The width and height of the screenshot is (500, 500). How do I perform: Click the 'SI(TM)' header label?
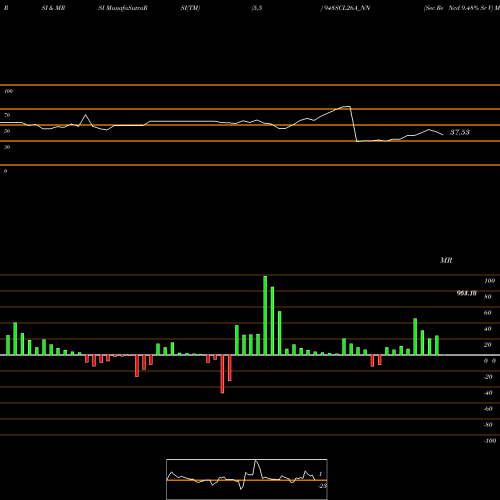point(190,8)
